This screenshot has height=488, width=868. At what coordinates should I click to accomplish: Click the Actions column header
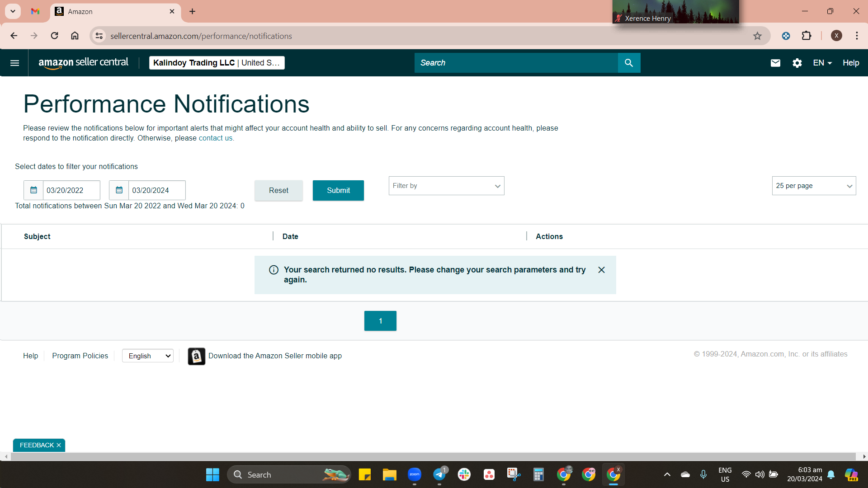549,236
